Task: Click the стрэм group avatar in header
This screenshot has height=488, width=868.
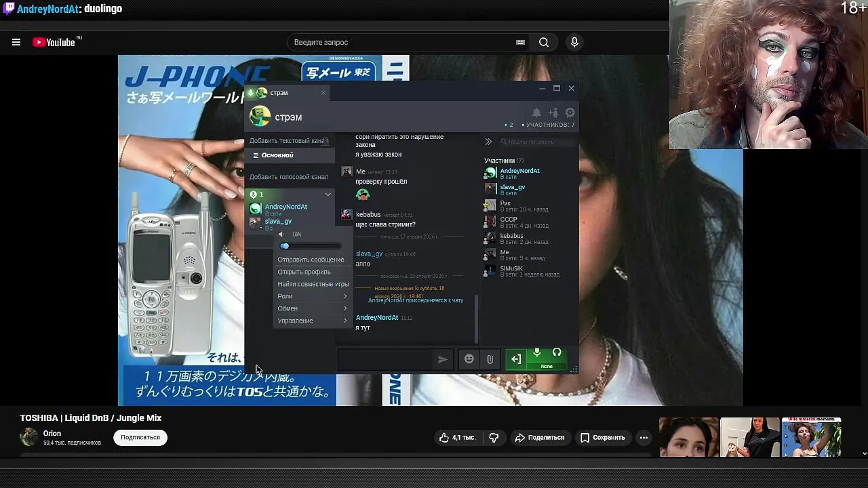Action: click(260, 117)
